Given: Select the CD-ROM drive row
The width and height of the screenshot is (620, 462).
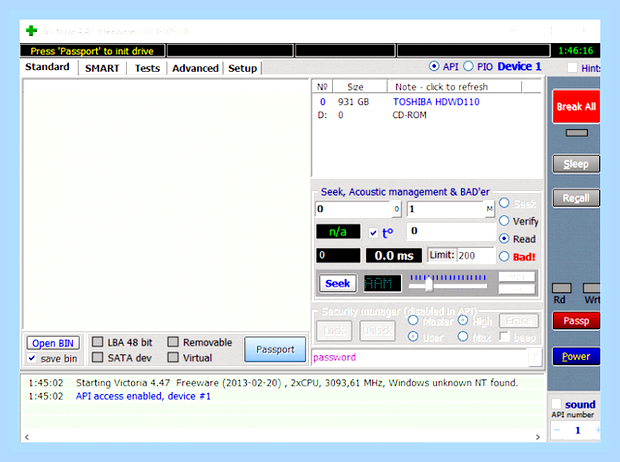Looking at the screenshot, I should (426, 115).
